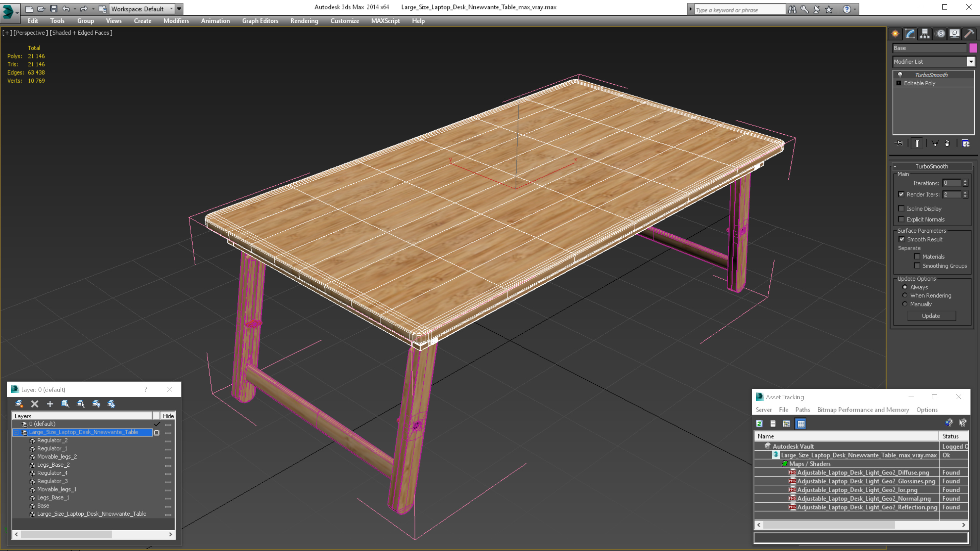
Task: Open the Utilities panel hammer icon
Action: point(969,34)
